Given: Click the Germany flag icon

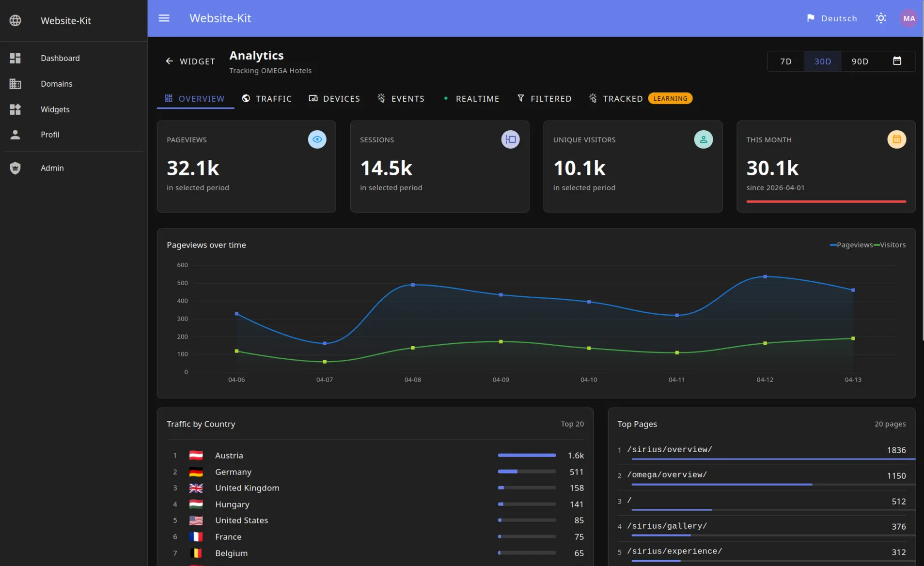Looking at the screenshot, I should (196, 472).
